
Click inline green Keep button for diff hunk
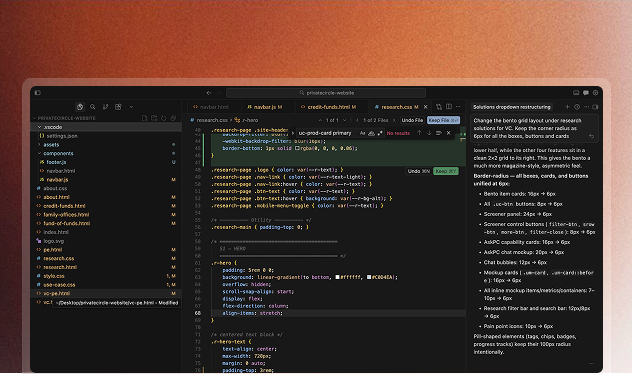pyautogui.click(x=445, y=171)
